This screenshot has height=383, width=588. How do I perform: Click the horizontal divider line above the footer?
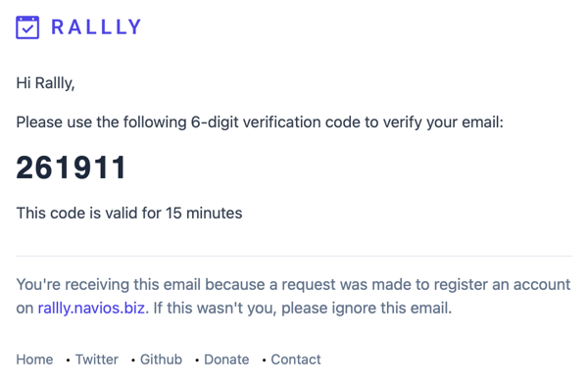point(294,257)
